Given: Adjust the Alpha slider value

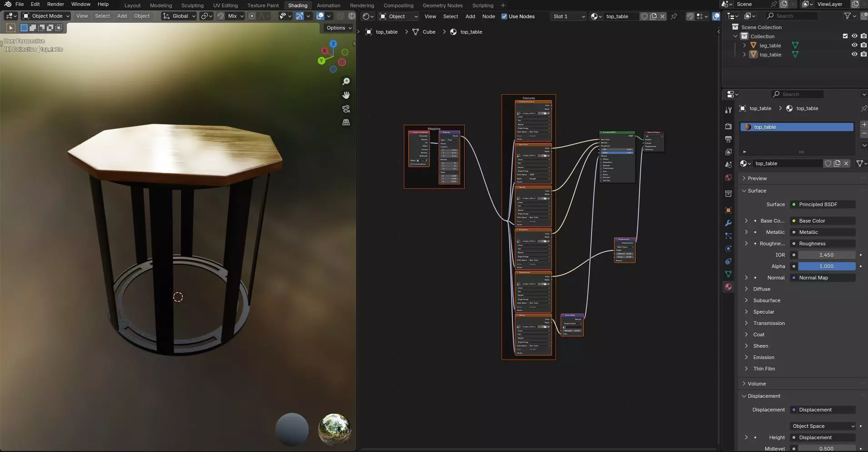Looking at the screenshot, I should (x=827, y=266).
